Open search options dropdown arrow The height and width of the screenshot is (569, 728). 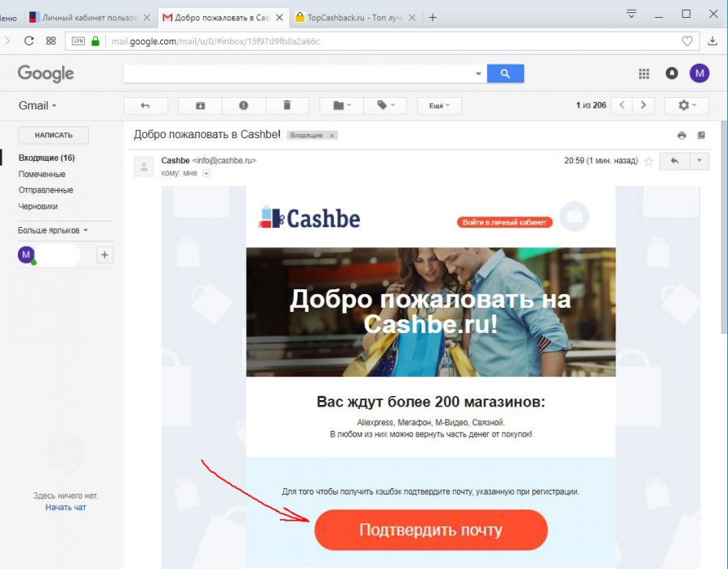(x=478, y=74)
